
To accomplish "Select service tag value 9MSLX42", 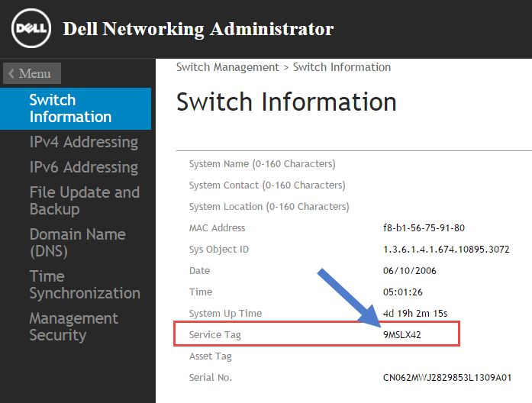I will (x=402, y=335).
